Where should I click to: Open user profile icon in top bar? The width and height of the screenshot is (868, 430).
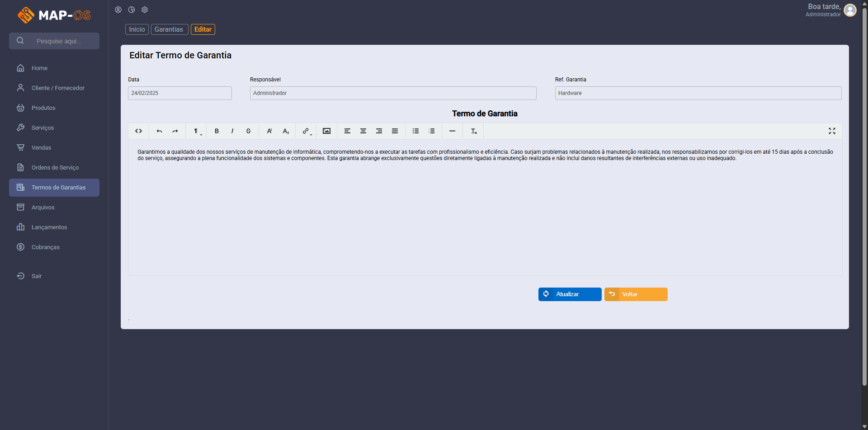pos(118,9)
